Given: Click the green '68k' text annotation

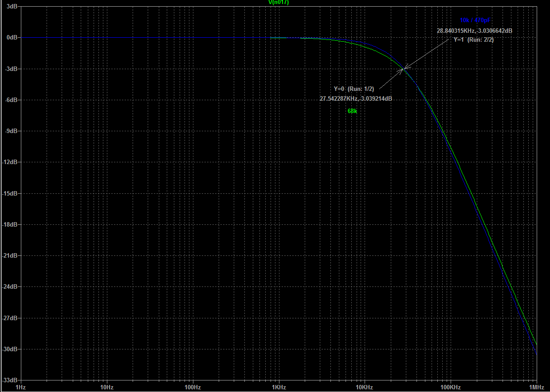Looking at the screenshot, I should pos(352,111).
